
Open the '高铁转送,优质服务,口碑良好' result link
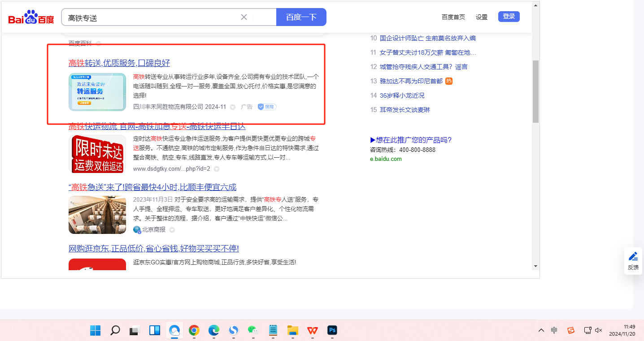pos(119,63)
